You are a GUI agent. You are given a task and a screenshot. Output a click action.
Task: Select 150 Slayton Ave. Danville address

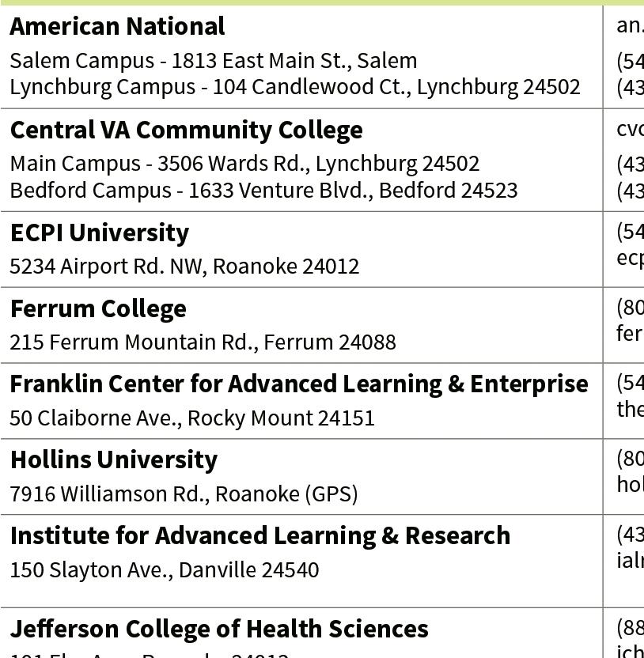(x=164, y=570)
